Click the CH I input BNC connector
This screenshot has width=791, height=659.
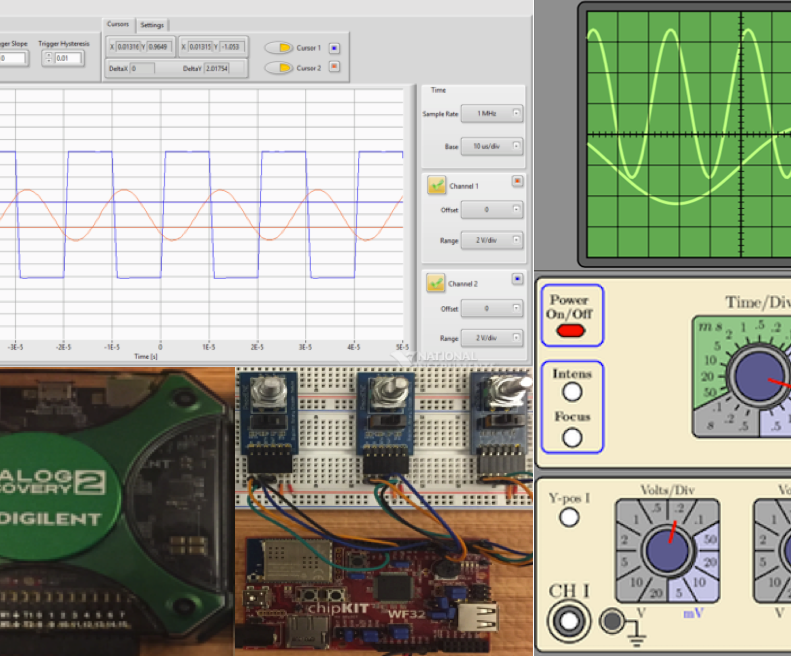(x=569, y=621)
